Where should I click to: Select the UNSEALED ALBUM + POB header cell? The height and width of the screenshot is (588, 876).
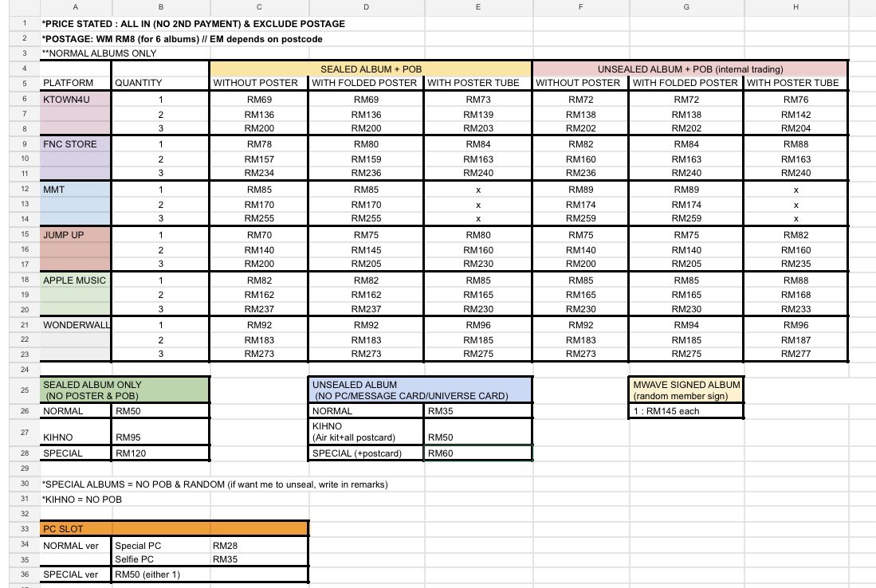[690, 69]
